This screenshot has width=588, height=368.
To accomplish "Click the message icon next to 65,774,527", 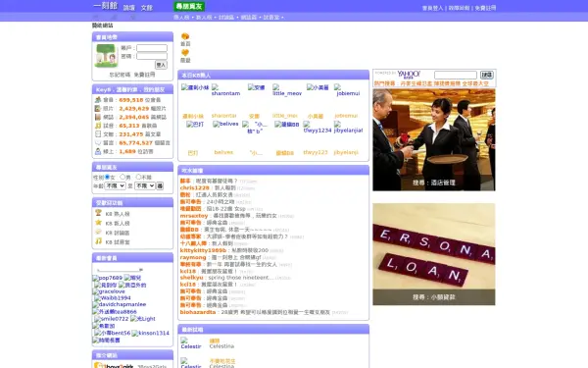I will click(98, 142).
